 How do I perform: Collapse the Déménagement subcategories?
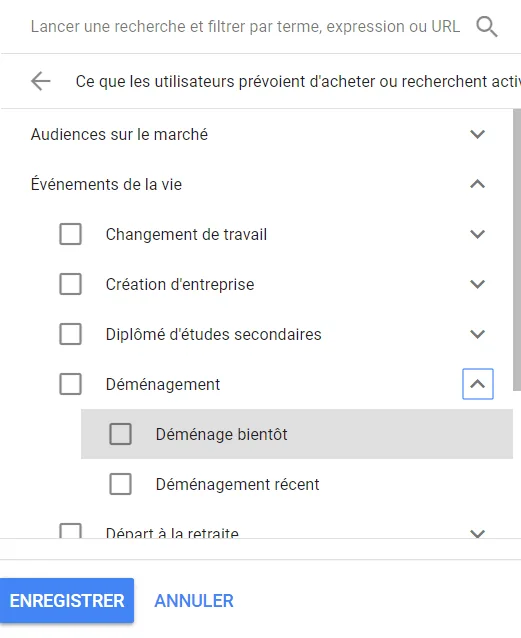pyautogui.click(x=478, y=384)
